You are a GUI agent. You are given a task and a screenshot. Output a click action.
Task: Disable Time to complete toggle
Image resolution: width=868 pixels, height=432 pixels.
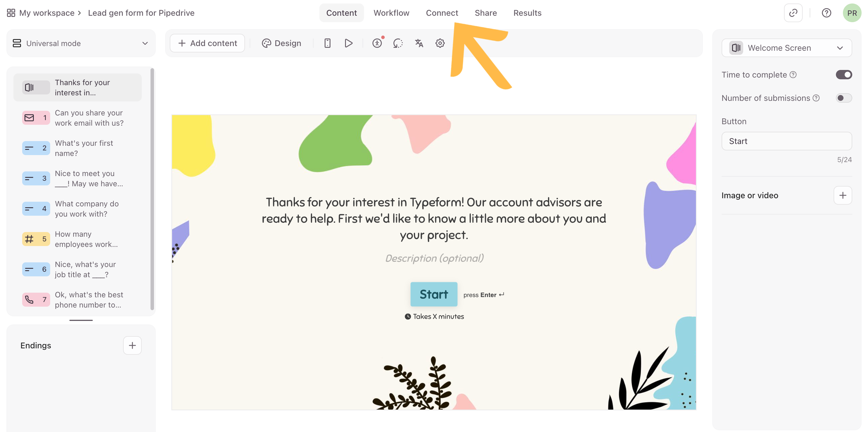(x=843, y=75)
